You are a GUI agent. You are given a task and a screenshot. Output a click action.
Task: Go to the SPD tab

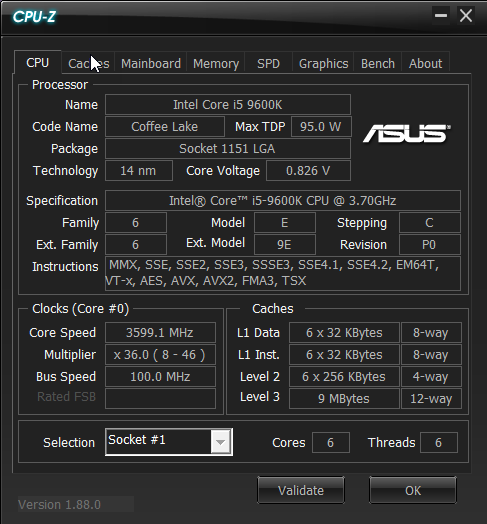[268, 63]
